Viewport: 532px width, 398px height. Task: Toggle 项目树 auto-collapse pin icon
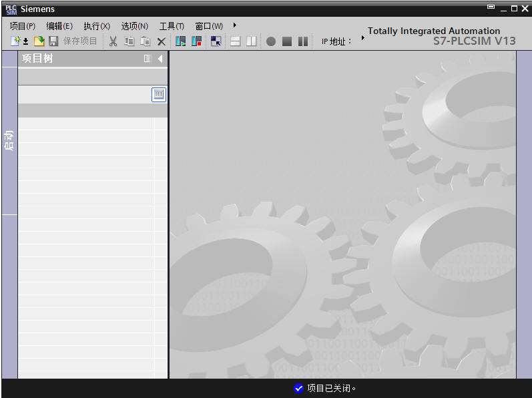coord(147,59)
